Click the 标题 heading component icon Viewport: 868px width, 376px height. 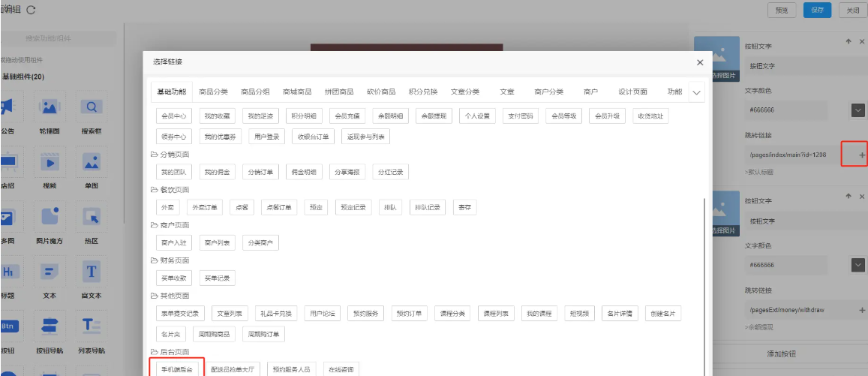click(x=10, y=272)
